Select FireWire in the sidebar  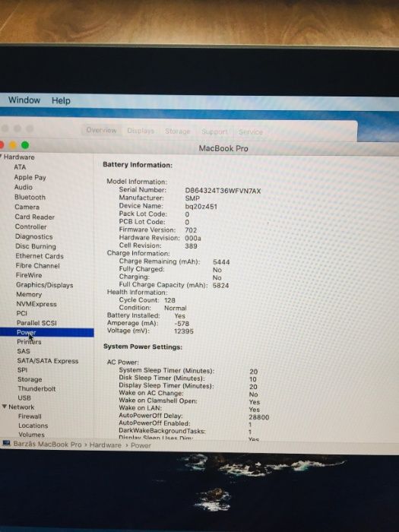(x=29, y=275)
